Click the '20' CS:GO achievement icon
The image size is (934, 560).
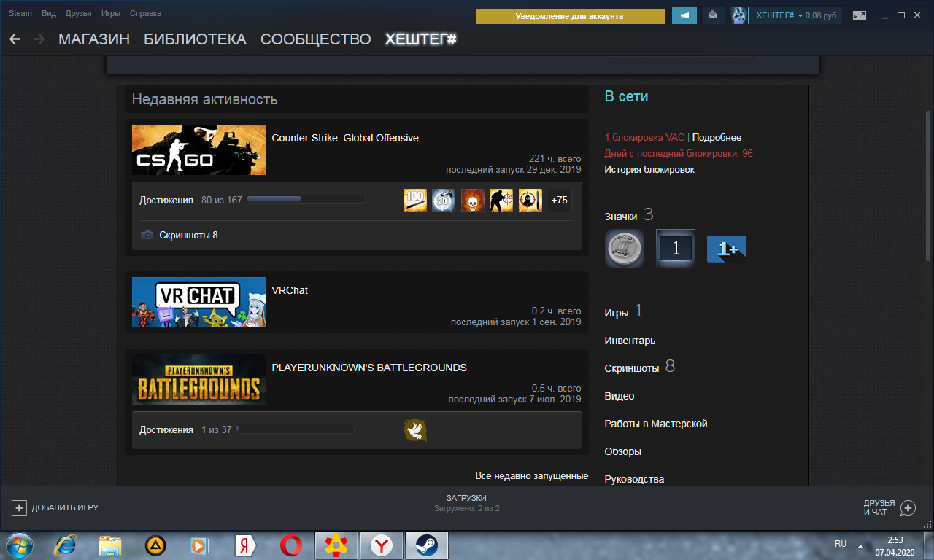[x=444, y=201]
